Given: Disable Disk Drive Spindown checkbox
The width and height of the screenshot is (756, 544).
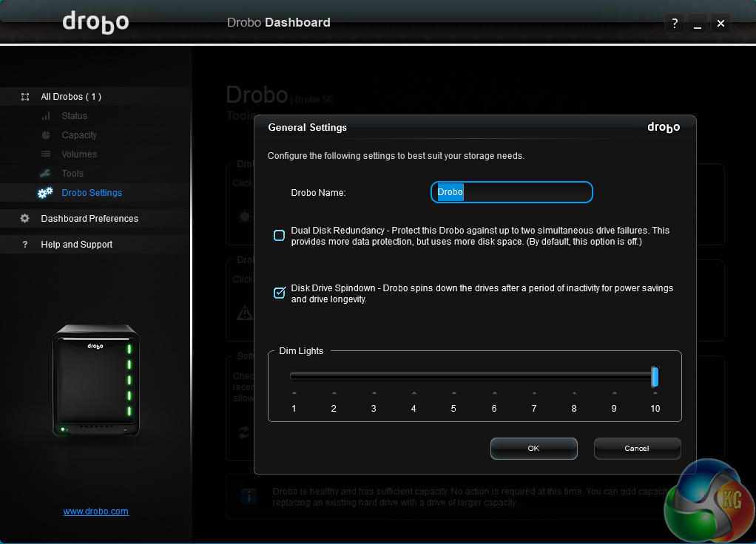Looking at the screenshot, I should point(279,293).
